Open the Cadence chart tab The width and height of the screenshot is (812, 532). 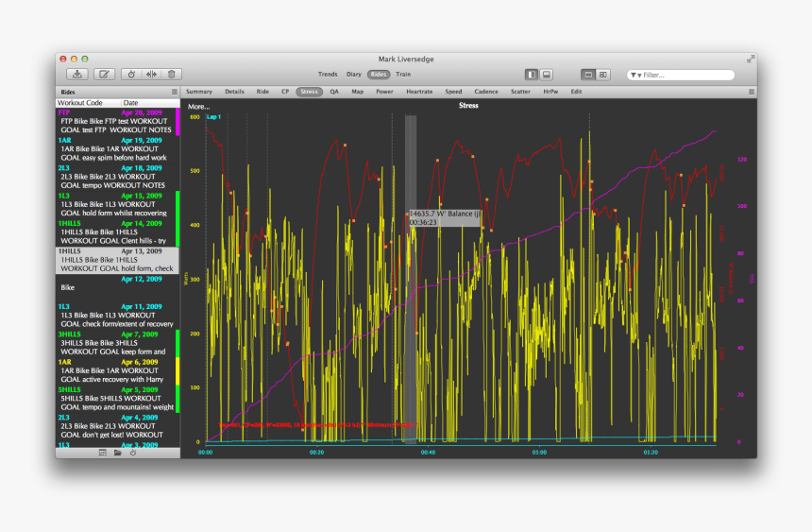click(486, 92)
